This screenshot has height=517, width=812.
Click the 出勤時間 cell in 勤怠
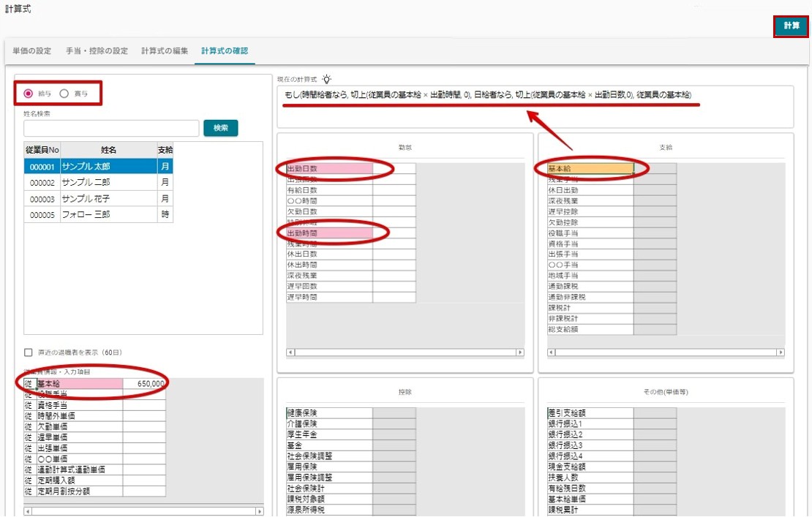(329, 233)
